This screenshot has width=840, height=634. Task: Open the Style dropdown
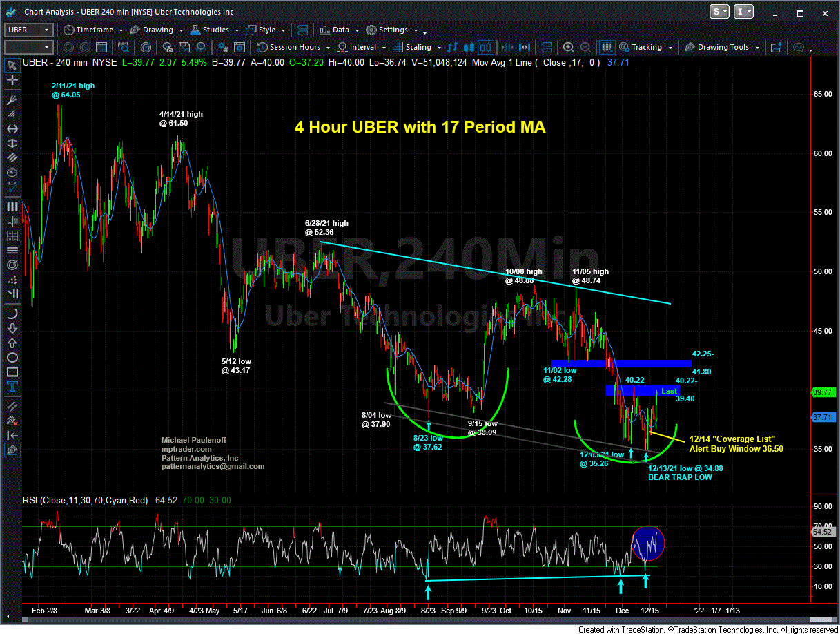click(x=264, y=30)
